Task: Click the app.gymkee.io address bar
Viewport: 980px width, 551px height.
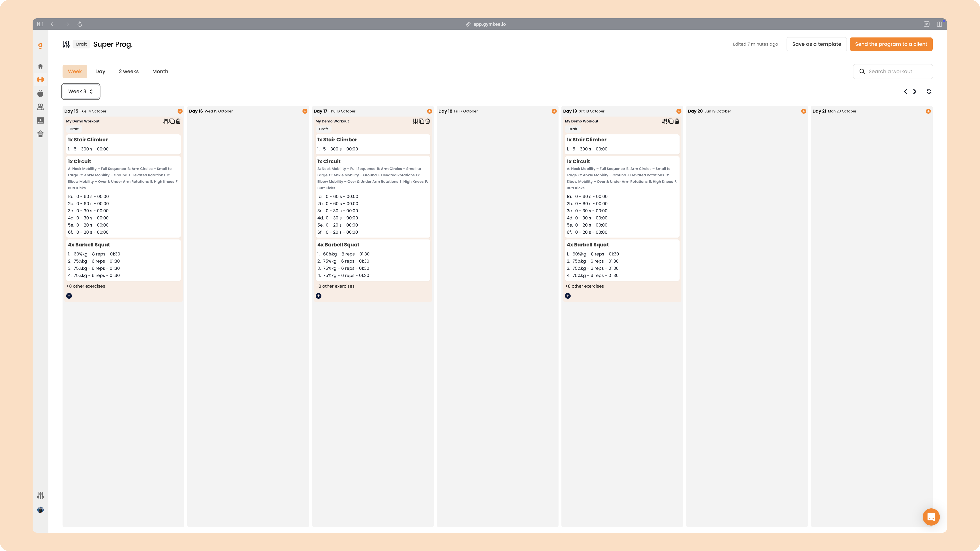Action: point(486,24)
